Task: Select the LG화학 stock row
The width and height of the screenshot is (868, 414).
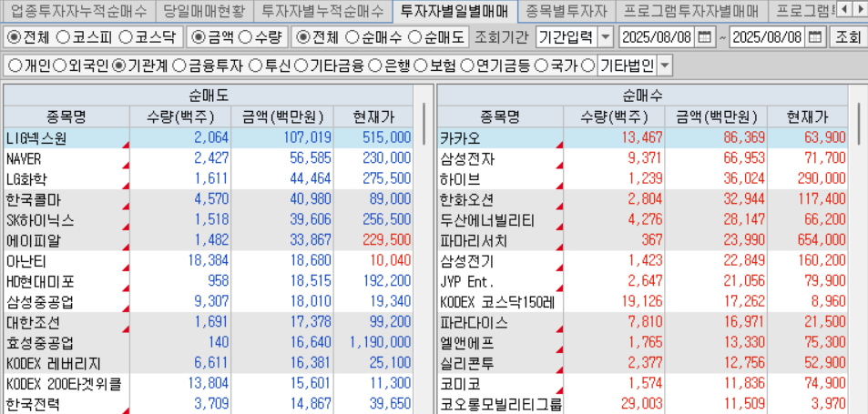Action: coord(209,179)
